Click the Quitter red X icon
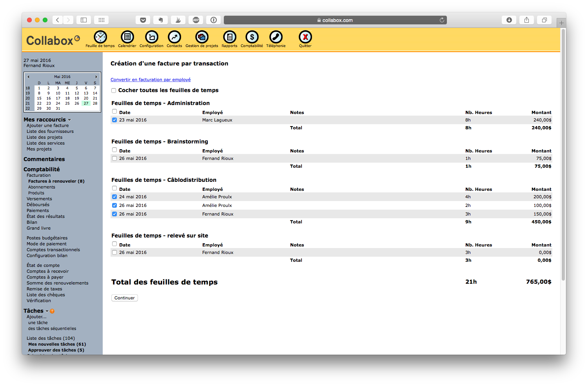Viewport: 588px width, 386px height. (x=305, y=37)
